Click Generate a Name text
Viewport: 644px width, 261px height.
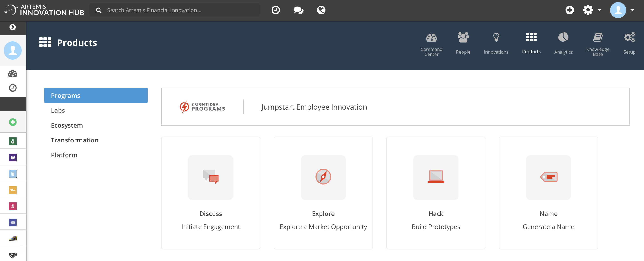pos(549,227)
